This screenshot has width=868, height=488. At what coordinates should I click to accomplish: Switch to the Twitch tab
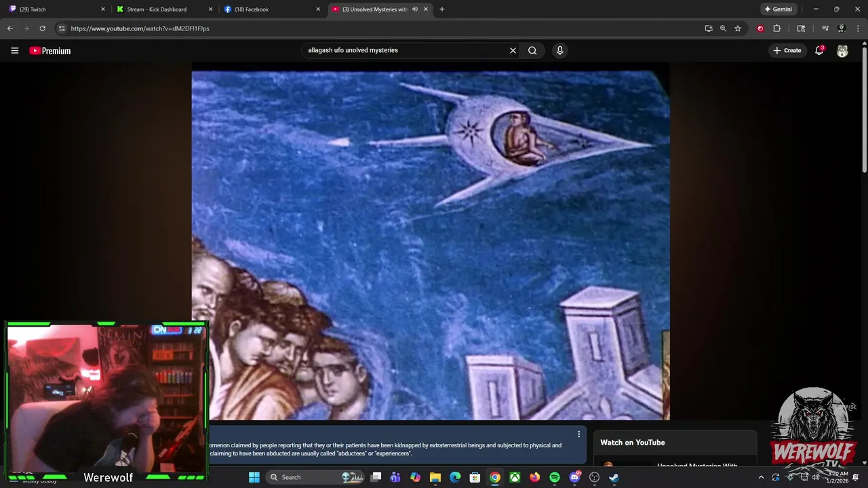(x=58, y=9)
